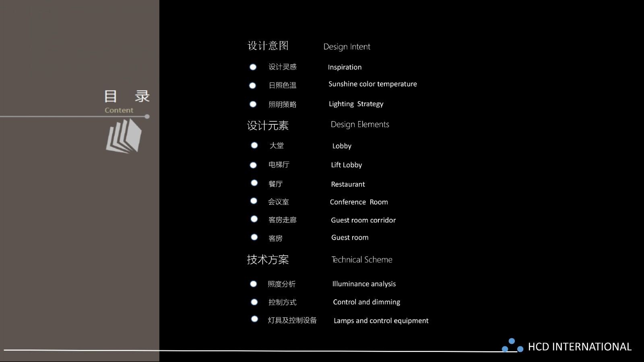Click the English Guest room entry
644x362 pixels.
point(350,238)
